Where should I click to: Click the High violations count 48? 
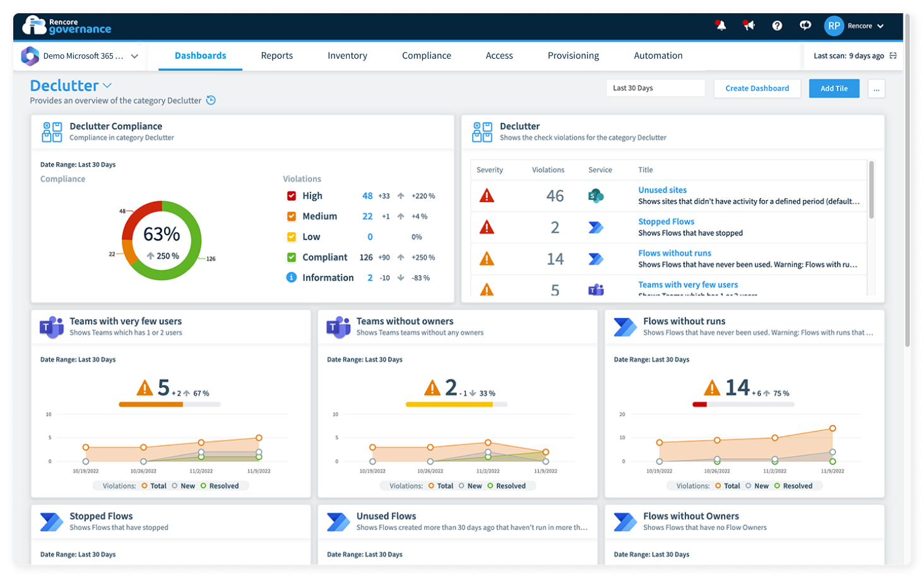[367, 196]
